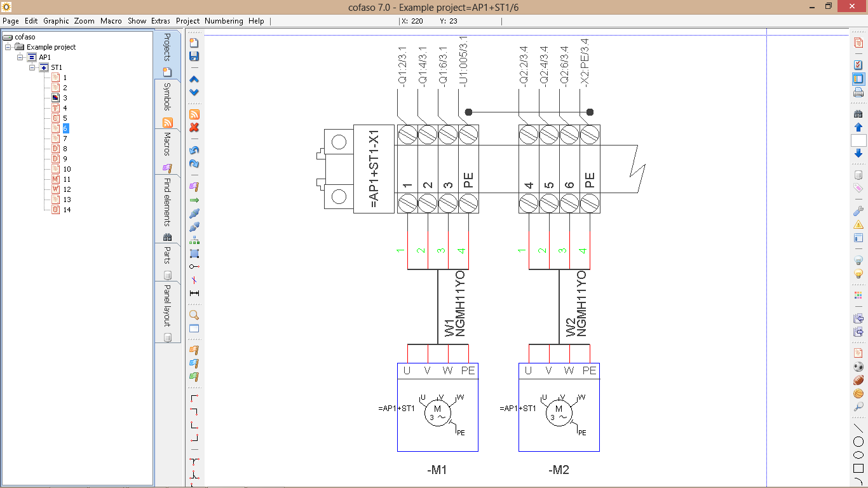The height and width of the screenshot is (488, 868).
Task: Collapse the ST1 tree node
Action: click(32, 67)
